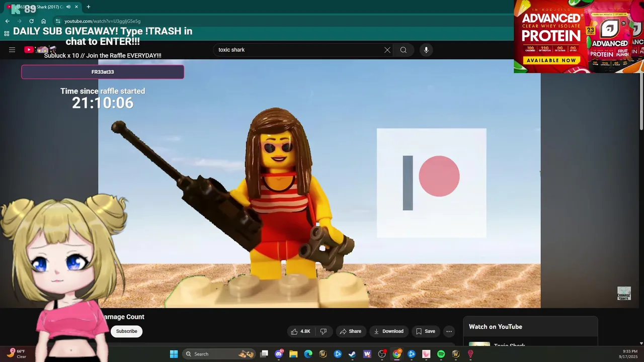Open File Explorer from the taskbar
This screenshot has width=644, height=362.
293,354
